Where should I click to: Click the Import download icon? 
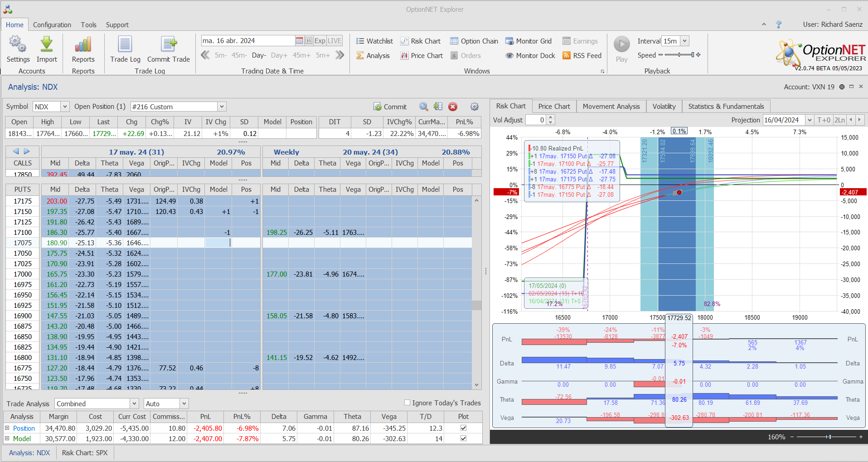click(47, 44)
